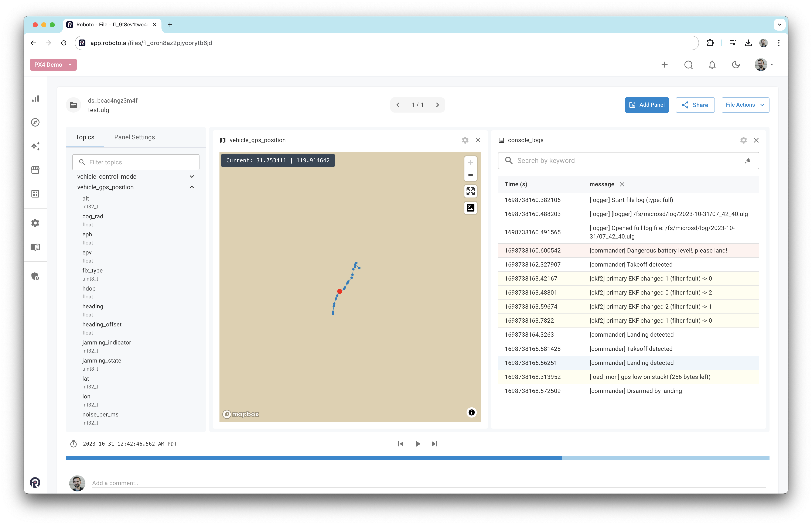Click the map info attribution icon
The height and width of the screenshot is (525, 812).
[471, 412]
